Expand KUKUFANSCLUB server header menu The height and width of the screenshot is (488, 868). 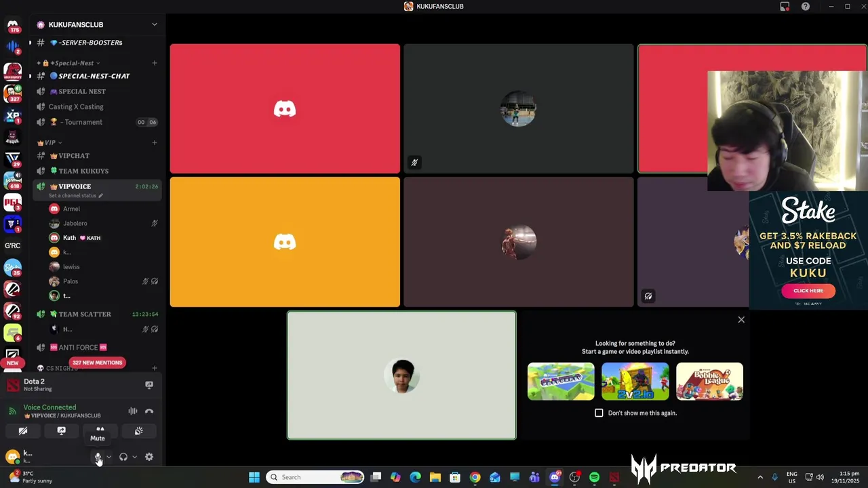tap(96, 24)
